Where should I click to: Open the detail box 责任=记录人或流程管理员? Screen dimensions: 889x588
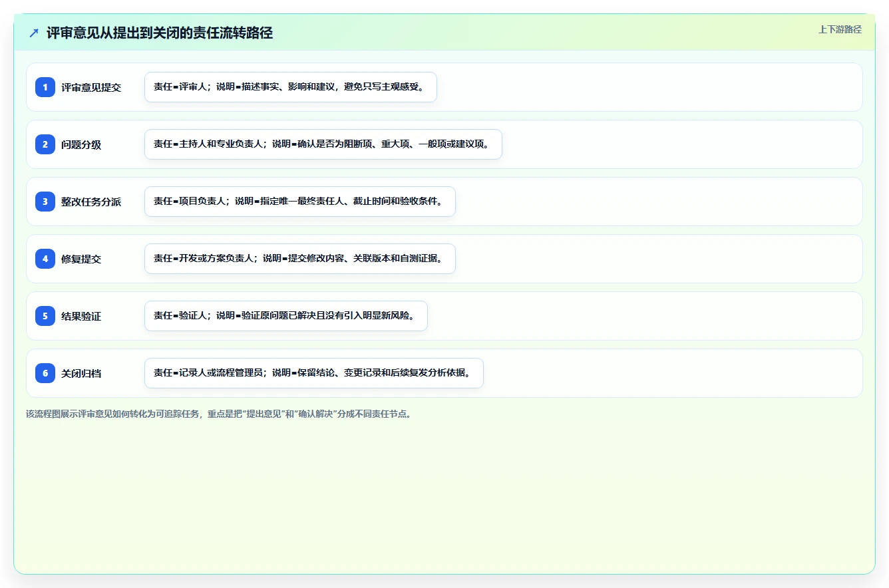click(314, 373)
